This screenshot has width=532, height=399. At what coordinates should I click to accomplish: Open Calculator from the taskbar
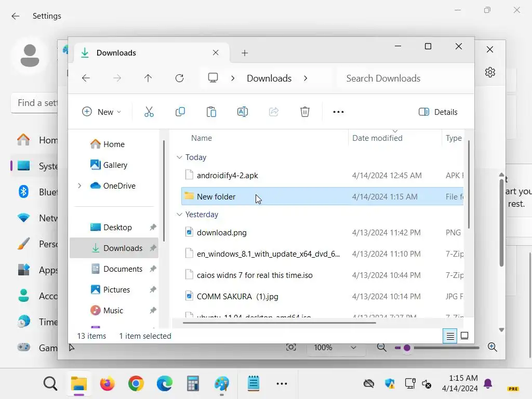click(193, 384)
